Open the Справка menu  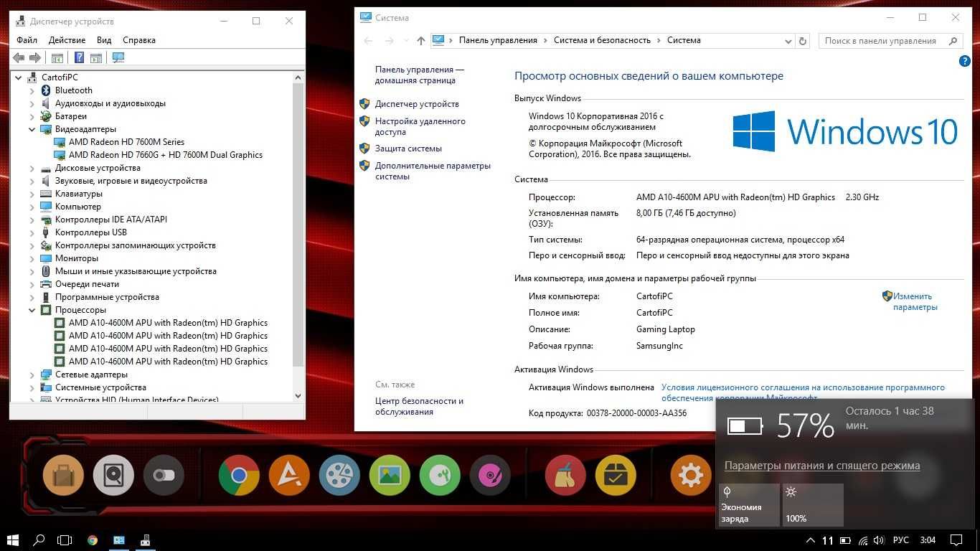tap(139, 40)
